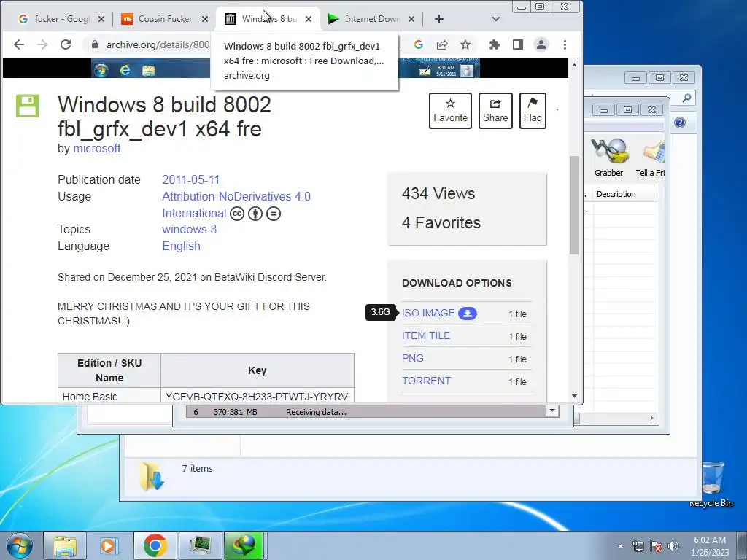Open a new Chrome tab
Image resolution: width=747 pixels, height=560 pixels.
point(439,19)
